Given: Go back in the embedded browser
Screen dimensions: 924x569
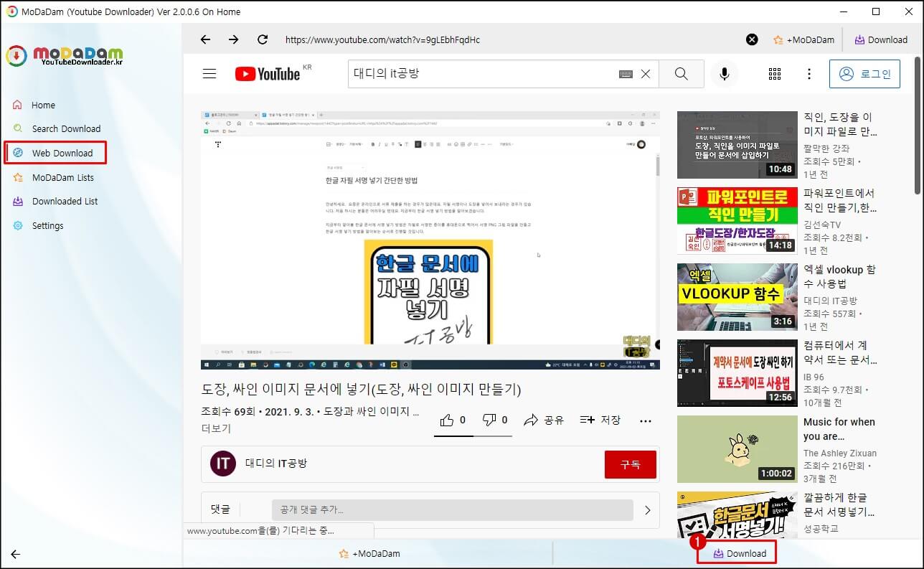Looking at the screenshot, I should (205, 39).
